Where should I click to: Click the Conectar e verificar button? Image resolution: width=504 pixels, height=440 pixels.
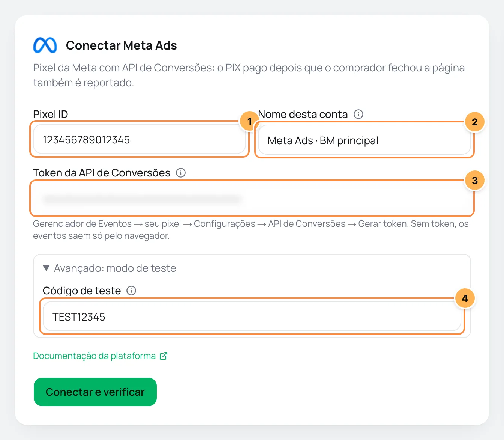pyautogui.click(x=95, y=392)
